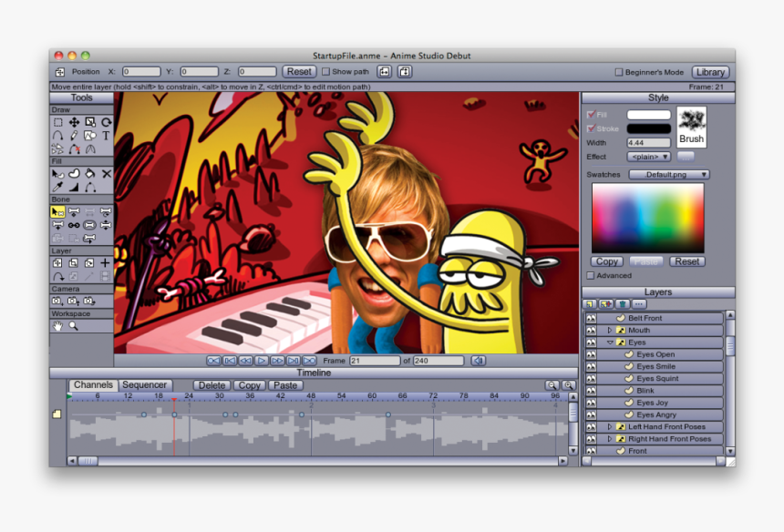
Task: Select the Zoom Workspace magnifier tool
Action: click(x=74, y=326)
